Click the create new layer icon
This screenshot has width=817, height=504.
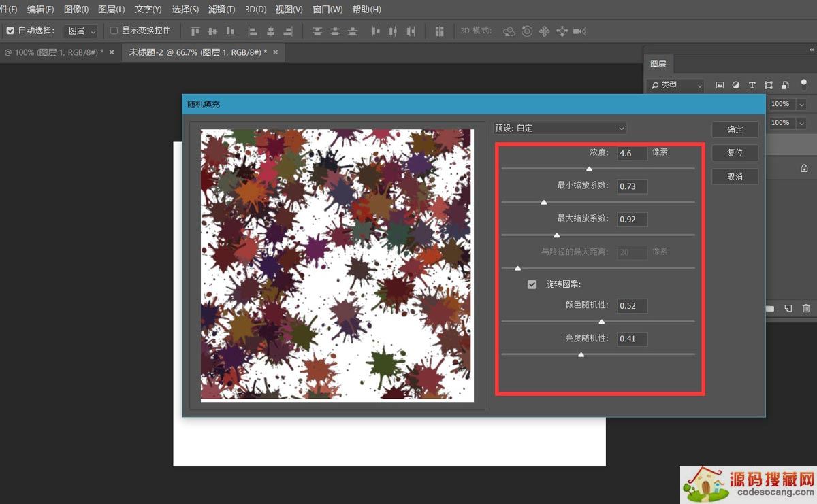pos(788,308)
